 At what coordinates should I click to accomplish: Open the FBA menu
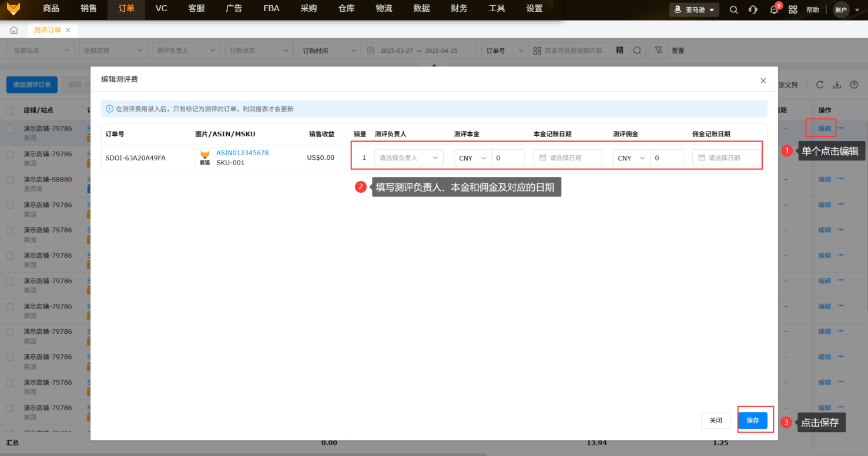(x=272, y=9)
